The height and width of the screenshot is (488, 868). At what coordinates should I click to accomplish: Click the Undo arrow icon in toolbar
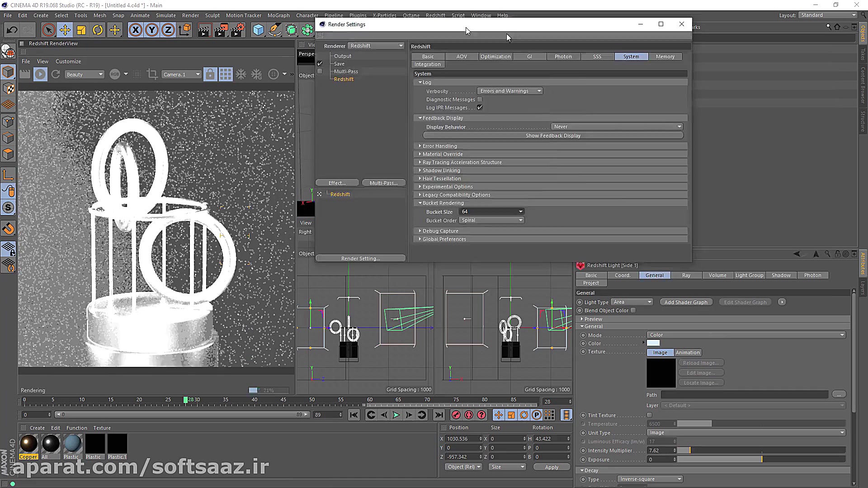(12, 30)
